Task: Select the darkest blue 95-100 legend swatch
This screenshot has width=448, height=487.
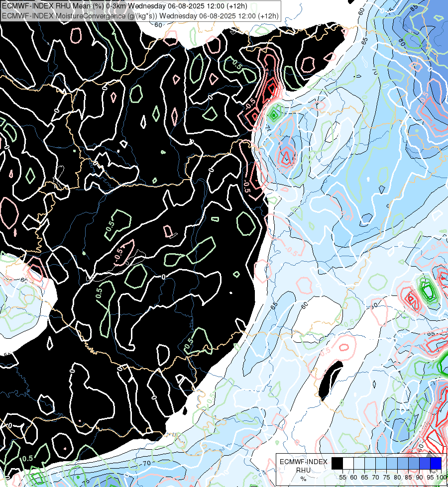Action: coord(436,463)
